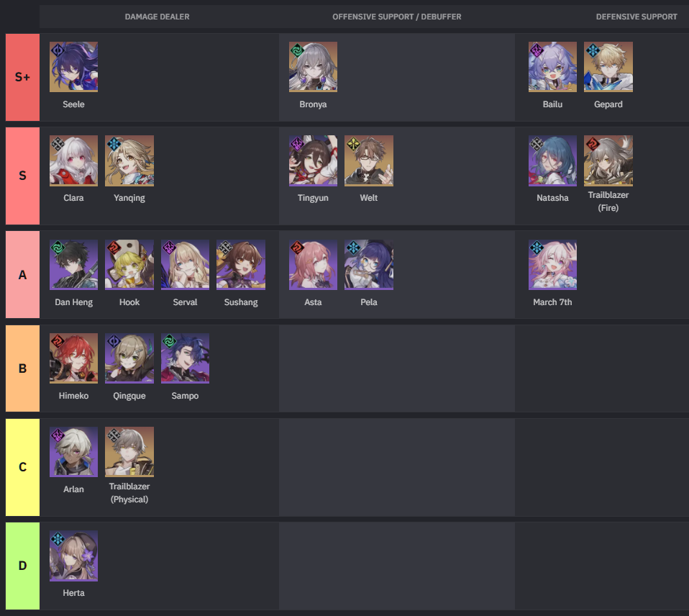Select Seele's character portrait
The height and width of the screenshot is (616, 689).
click(73, 67)
